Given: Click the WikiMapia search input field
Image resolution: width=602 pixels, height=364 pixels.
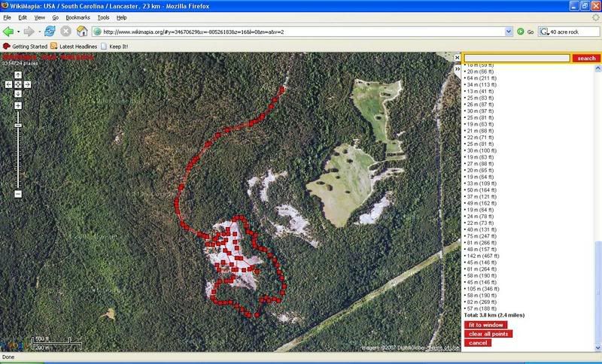Looking at the screenshot, I should [516, 58].
